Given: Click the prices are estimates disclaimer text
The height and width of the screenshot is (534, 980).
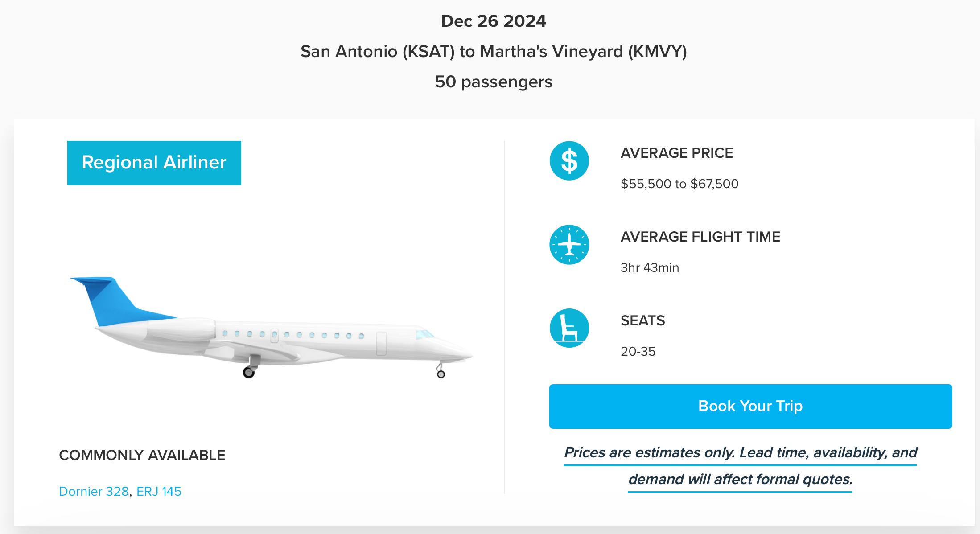Looking at the screenshot, I should click(740, 466).
